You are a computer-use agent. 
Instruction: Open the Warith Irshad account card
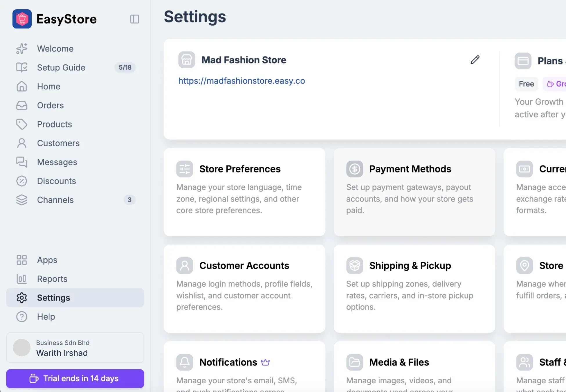pos(75,348)
